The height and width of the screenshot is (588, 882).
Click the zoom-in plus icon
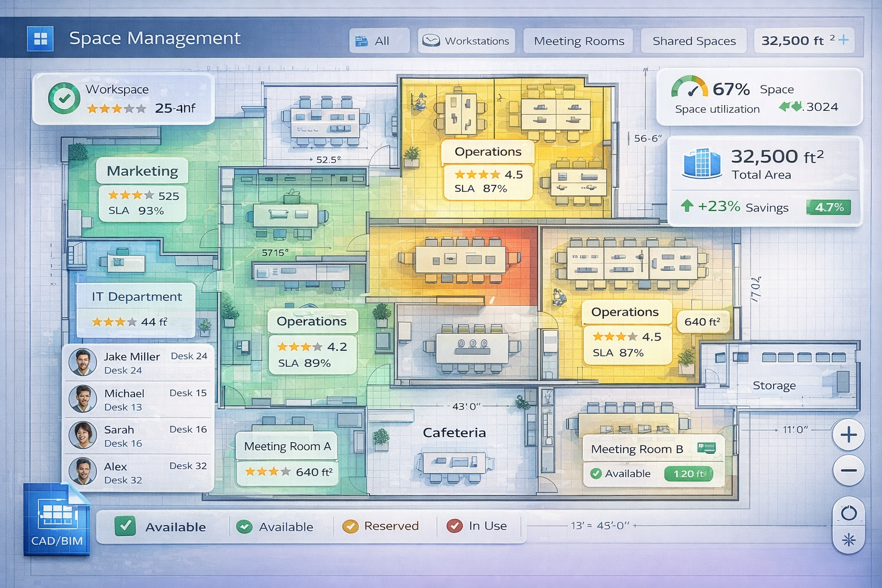pyautogui.click(x=848, y=435)
